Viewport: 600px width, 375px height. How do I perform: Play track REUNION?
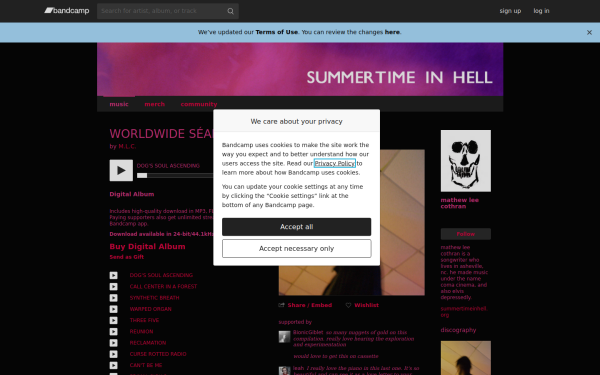point(114,332)
